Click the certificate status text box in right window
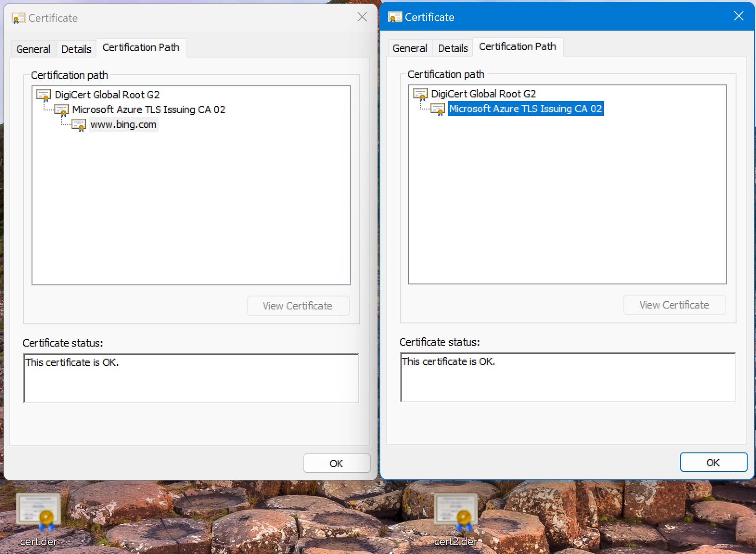Image resolution: width=756 pixels, height=554 pixels. click(568, 377)
